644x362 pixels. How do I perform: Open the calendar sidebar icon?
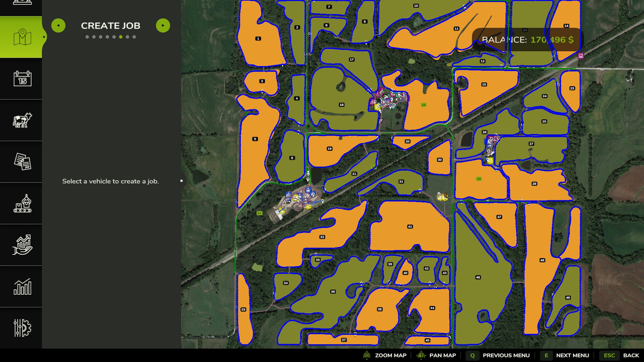(x=22, y=79)
